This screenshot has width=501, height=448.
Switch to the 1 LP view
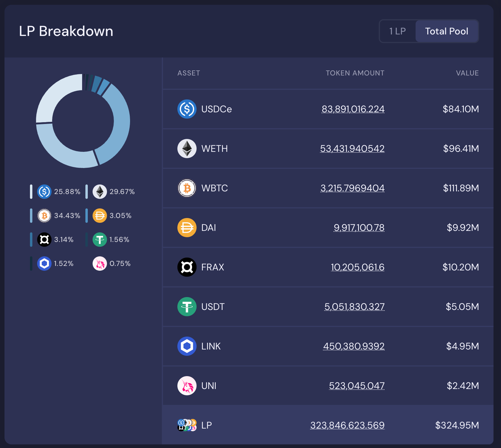397,31
